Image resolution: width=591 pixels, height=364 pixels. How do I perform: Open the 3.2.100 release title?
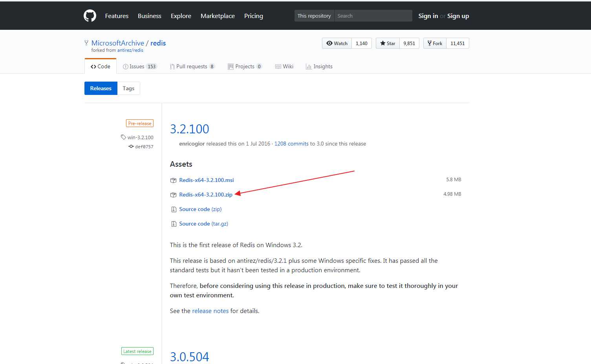tap(190, 129)
